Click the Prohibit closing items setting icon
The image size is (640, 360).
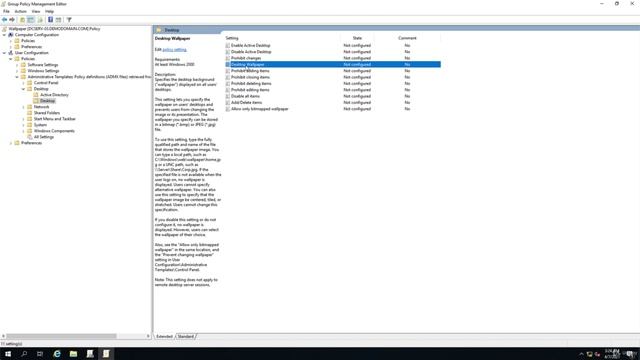(228, 77)
